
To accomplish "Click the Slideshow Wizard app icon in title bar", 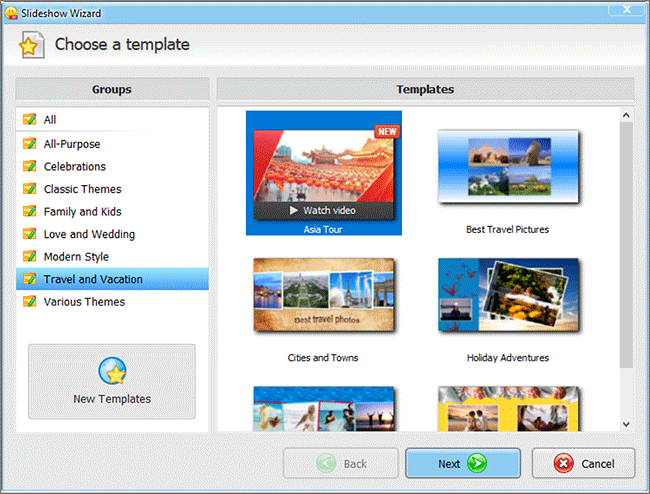I will coord(11,13).
